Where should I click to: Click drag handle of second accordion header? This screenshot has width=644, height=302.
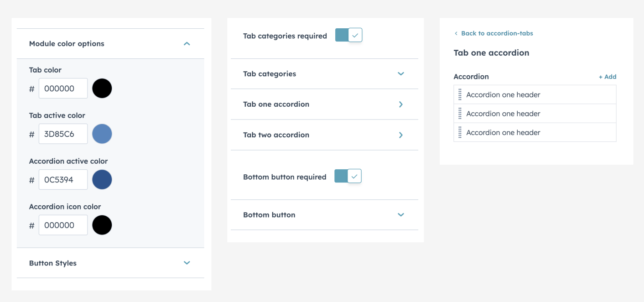coord(460,114)
